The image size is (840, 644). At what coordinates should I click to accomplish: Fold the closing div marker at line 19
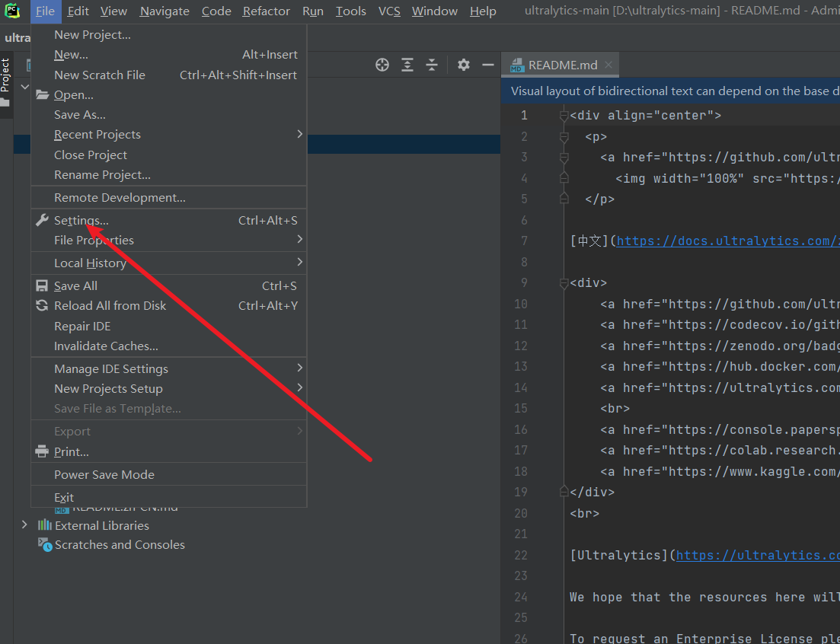[564, 492]
